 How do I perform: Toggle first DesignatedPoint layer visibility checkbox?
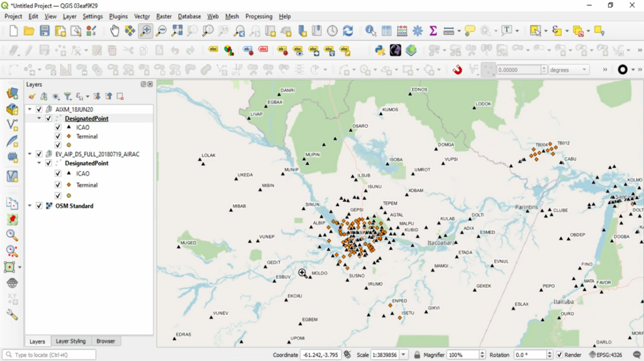point(48,118)
